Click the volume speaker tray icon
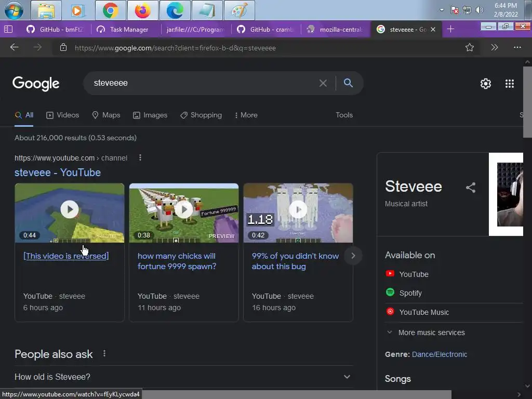Viewport: 532px width, 399px height. coord(479,10)
